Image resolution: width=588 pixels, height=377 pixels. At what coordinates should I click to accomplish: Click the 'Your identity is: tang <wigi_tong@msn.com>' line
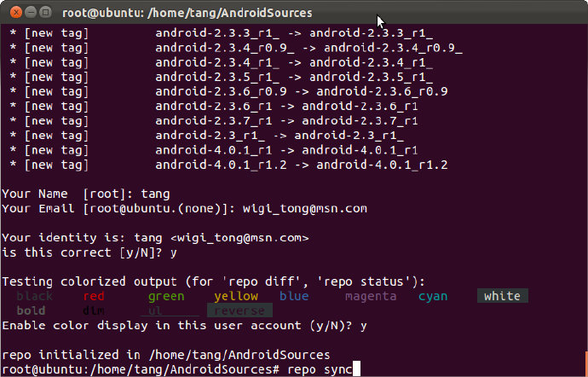tap(155, 238)
